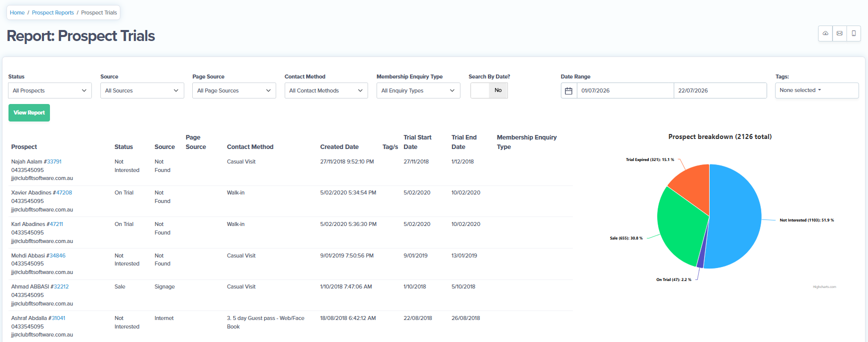The height and width of the screenshot is (342, 868).
Task: Expand the All Enquiry Types dropdown
Action: 419,90
